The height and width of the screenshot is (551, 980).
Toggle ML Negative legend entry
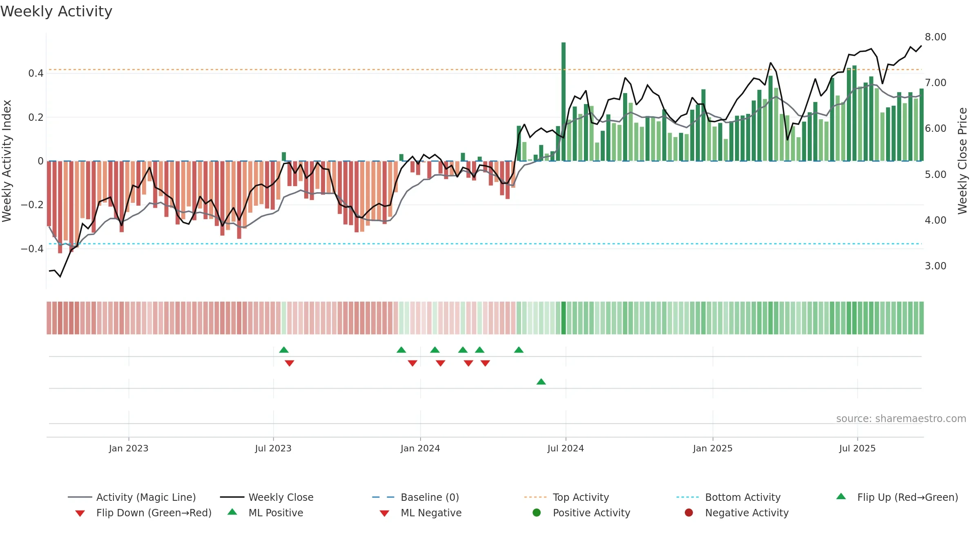coord(421,513)
